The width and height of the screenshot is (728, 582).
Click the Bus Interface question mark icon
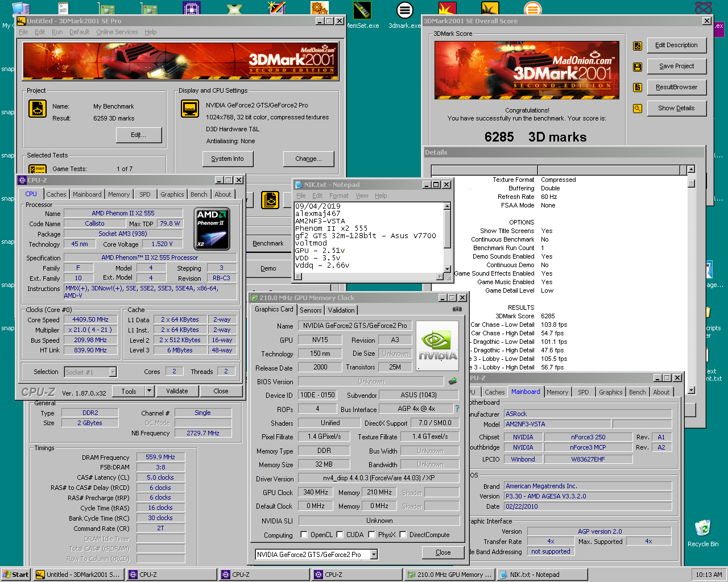[457, 409]
